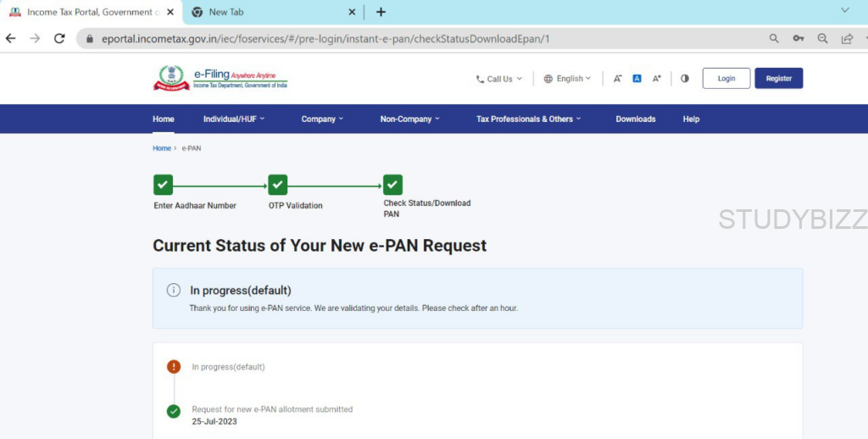Click the browser reload icon
This screenshot has width=868, height=439.
(59, 38)
